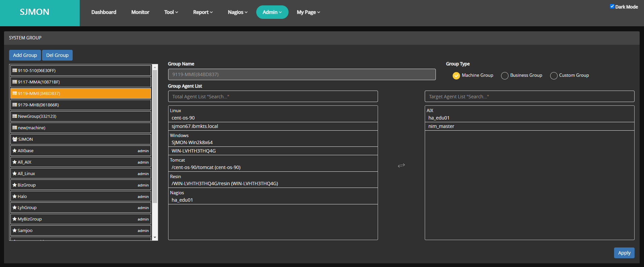
Task: Select the Custom Group radio button
Action: (x=554, y=76)
